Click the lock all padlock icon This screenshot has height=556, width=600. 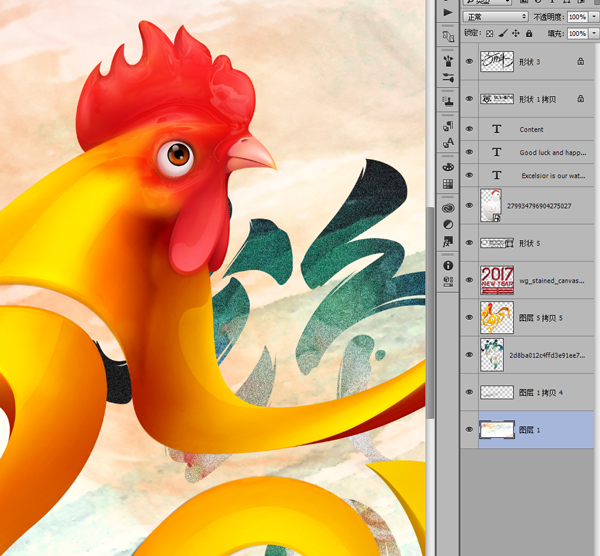(529, 33)
